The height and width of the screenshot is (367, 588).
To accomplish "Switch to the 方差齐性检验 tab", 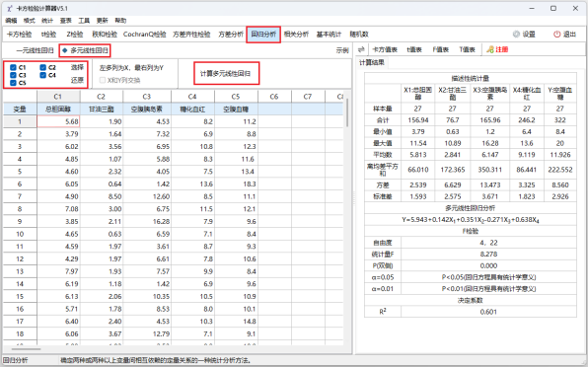I will (191, 35).
